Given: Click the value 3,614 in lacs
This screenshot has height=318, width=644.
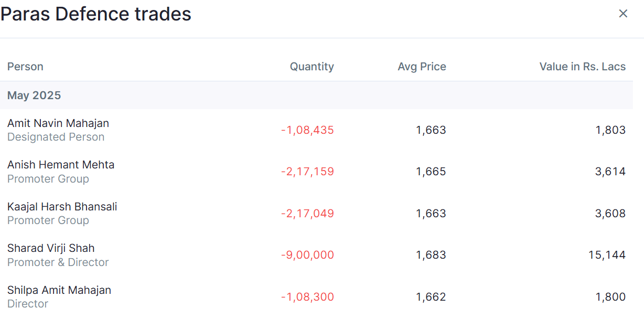Looking at the screenshot, I should [610, 172].
